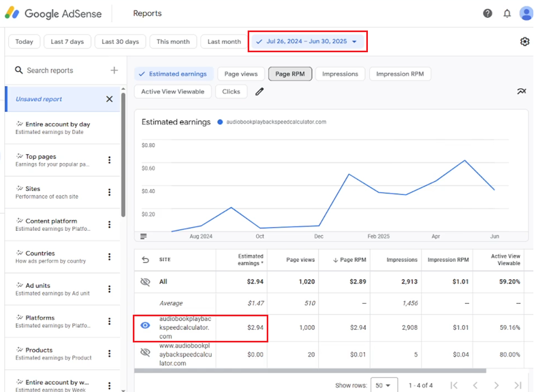Viewport: 535px width, 392px height.
Task: Select the Last month filter
Action: [224, 42]
